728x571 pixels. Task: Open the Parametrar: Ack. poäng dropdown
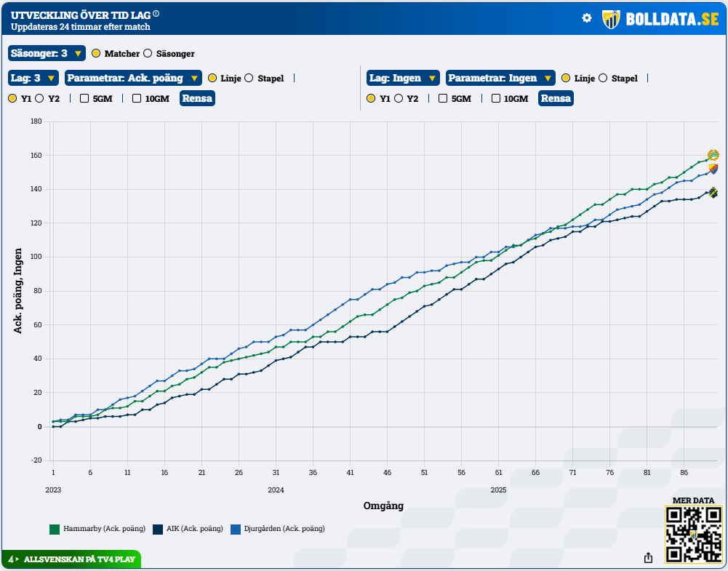tap(134, 78)
